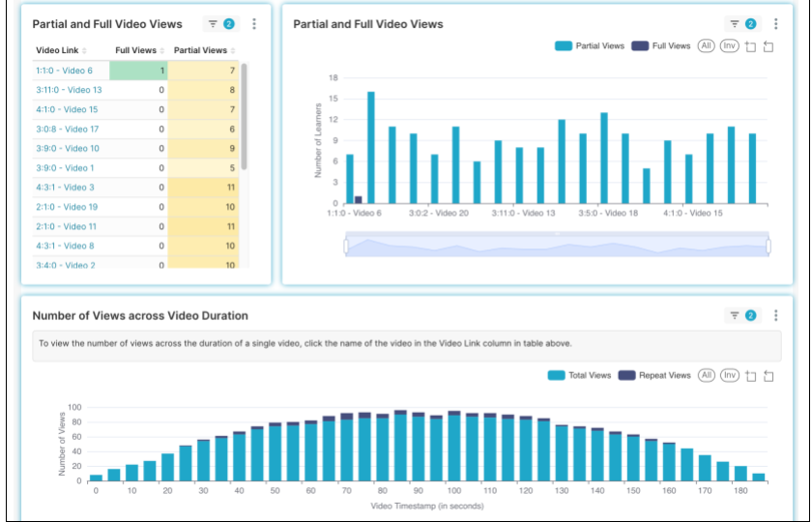Click All legend button in Number of Views chart
This screenshot has width=812, height=522.
pos(707,375)
